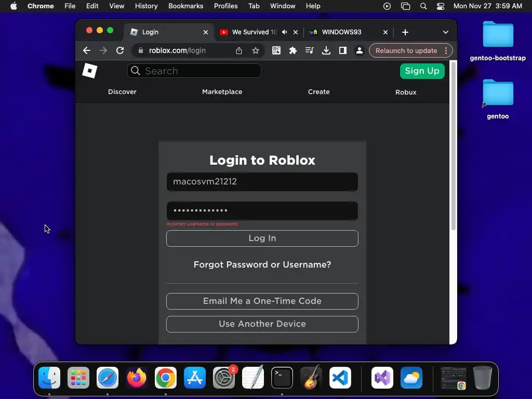Open Finder in the Dock
The width and height of the screenshot is (532, 399).
[49, 378]
